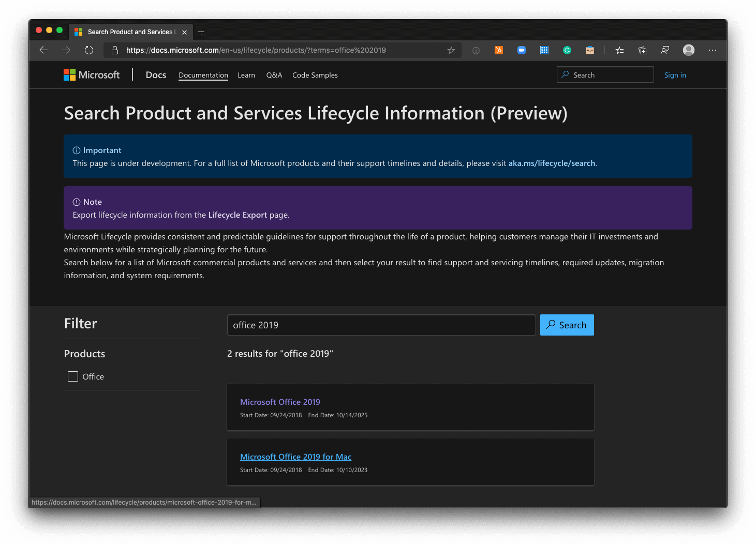The height and width of the screenshot is (546, 756).
Task: Click the Note heading in purple box
Action: point(93,202)
